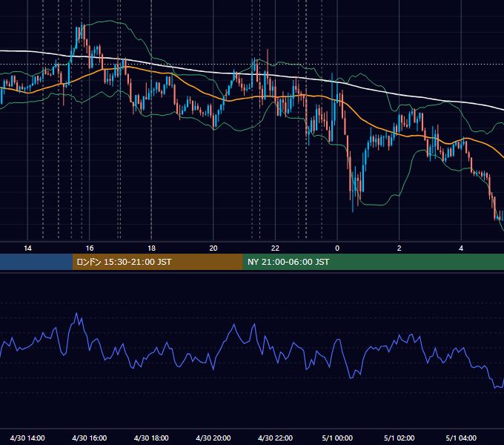Click the blue session band before ロンドン
Screen dimensions: 504x445
tap(36, 262)
